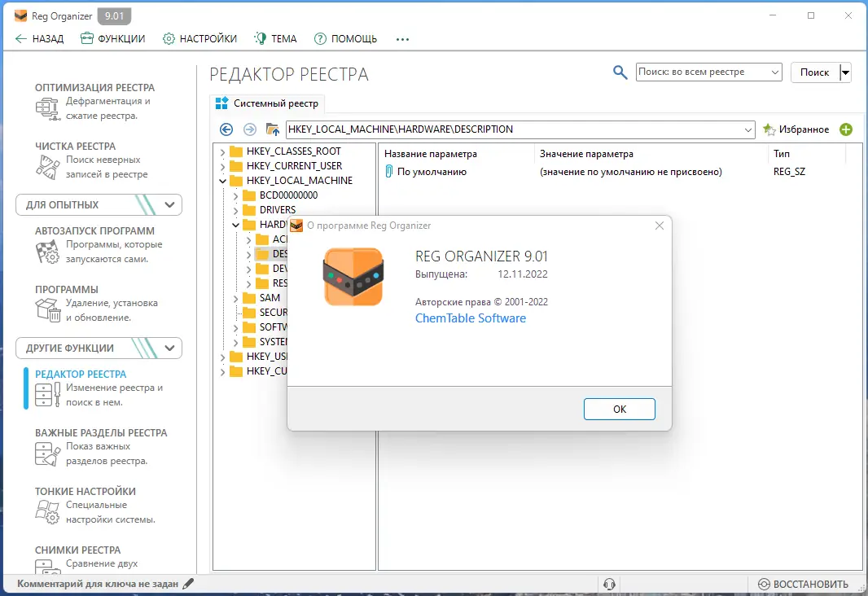This screenshot has width=868, height=596.
Task: Select the DRIVERS key in tree
Action: coord(278,210)
